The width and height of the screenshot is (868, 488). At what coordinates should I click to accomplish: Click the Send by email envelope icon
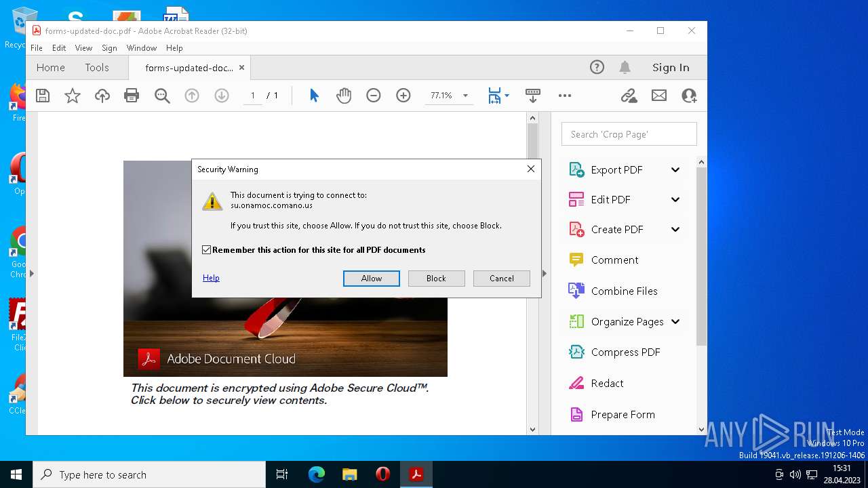coord(659,96)
